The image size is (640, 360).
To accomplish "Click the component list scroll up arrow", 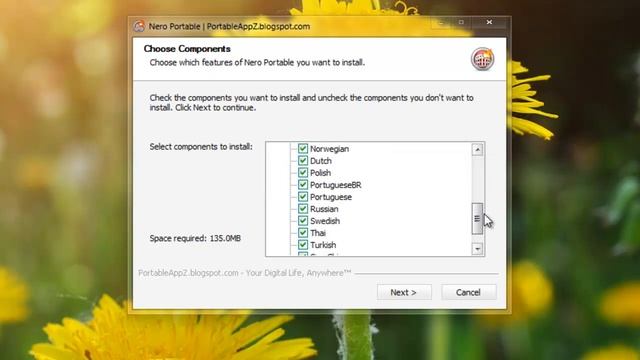I will (477, 150).
